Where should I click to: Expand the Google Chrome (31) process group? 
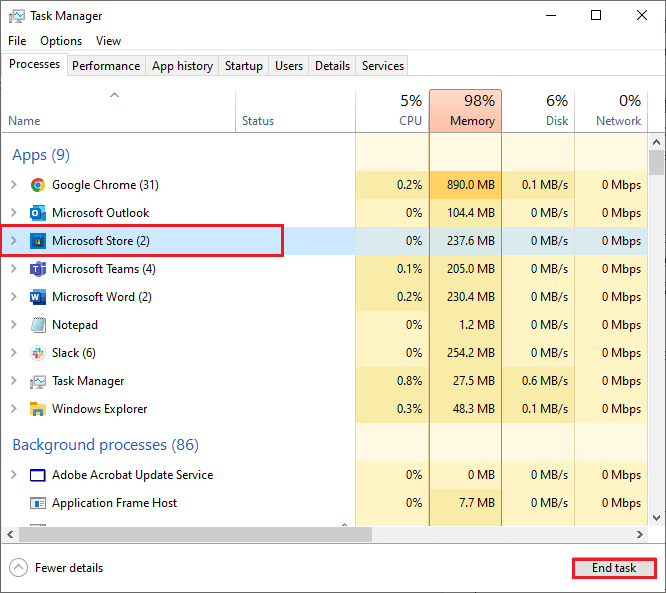[14, 185]
